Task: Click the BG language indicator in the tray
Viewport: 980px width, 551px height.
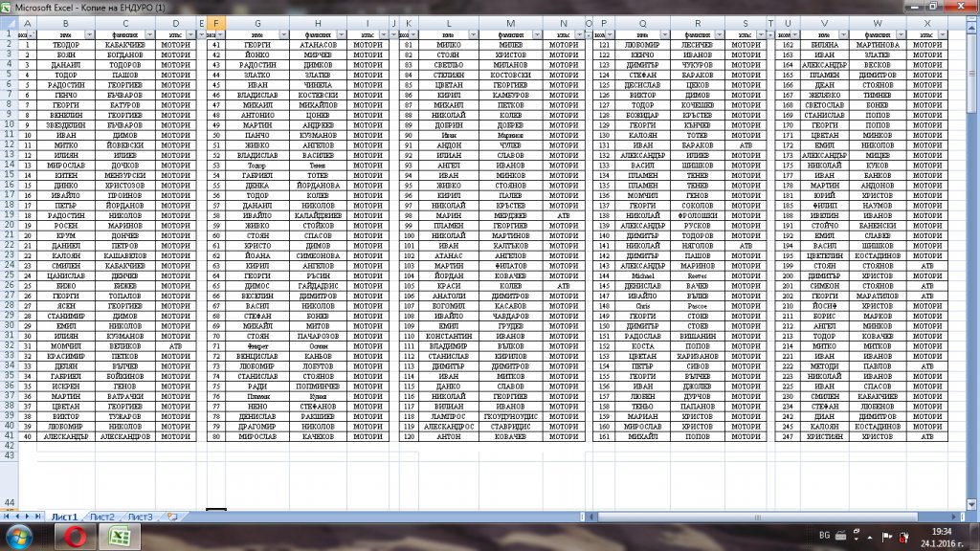Action: (x=824, y=536)
